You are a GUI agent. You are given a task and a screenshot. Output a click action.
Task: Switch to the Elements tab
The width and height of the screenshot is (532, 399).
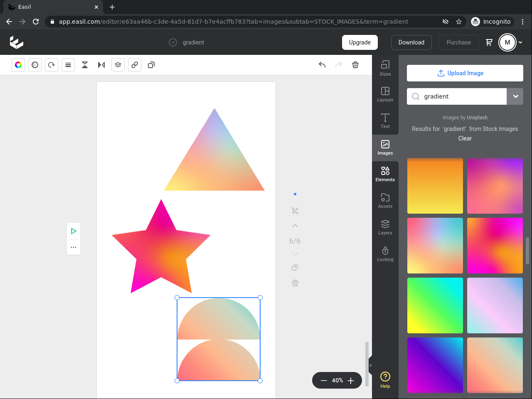[385, 174]
